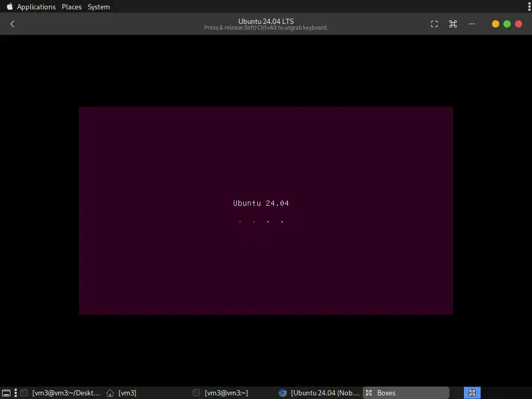Click the vertical dots icon at top-right panel

pyautogui.click(x=529, y=6)
